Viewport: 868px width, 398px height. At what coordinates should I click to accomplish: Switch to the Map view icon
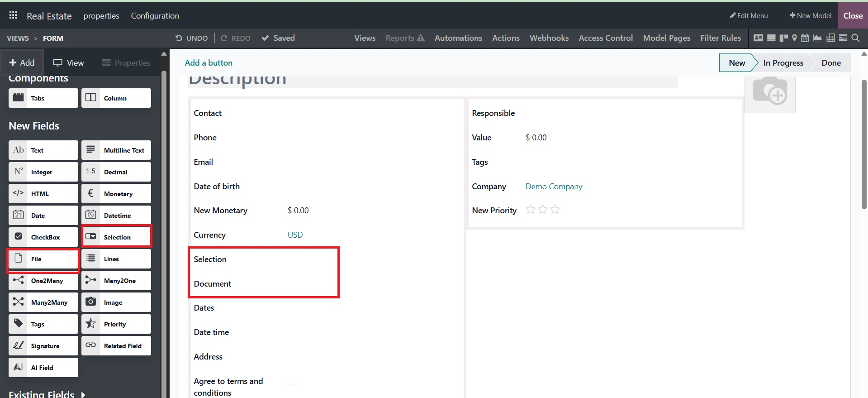click(x=794, y=38)
